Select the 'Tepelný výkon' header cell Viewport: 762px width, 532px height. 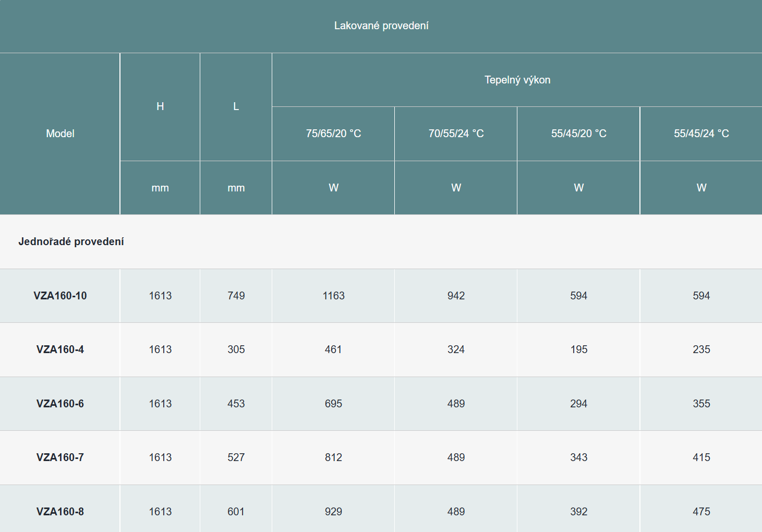click(x=517, y=80)
